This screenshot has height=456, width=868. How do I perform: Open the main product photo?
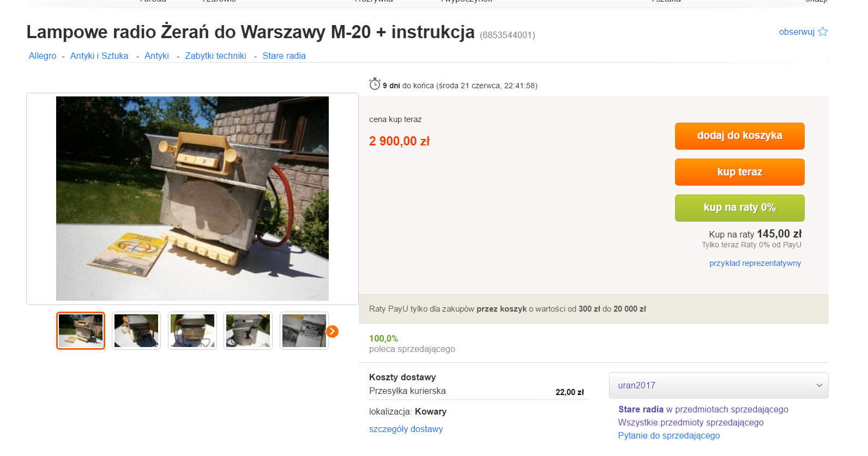[x=192, y=198]
